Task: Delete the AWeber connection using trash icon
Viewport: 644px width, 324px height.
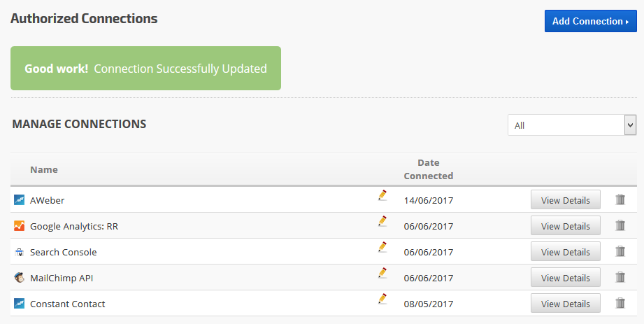Action: coord(620,200)
